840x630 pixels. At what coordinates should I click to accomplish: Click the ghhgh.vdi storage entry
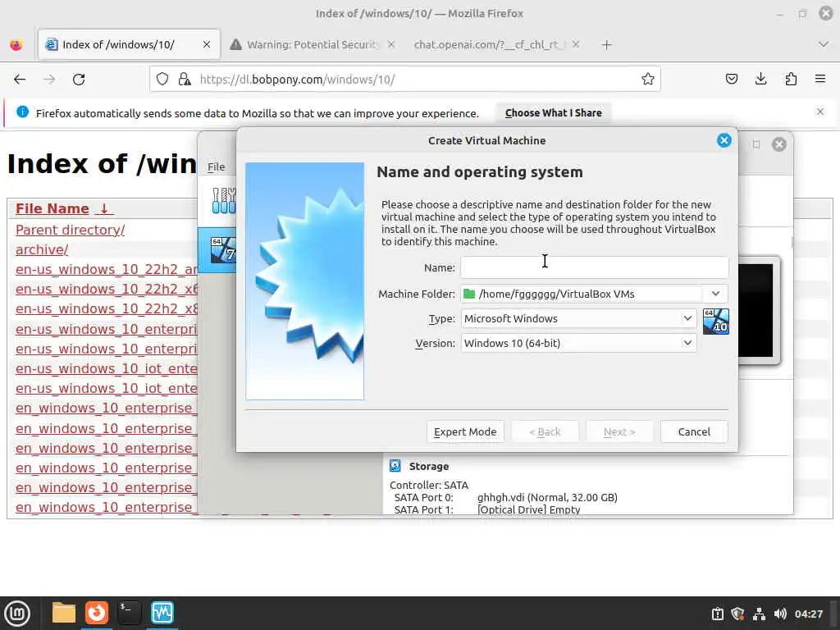click(547, 497)
